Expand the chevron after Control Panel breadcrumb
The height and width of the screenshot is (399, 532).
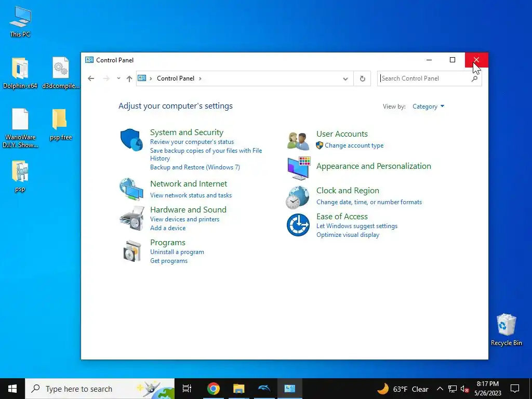200,78
